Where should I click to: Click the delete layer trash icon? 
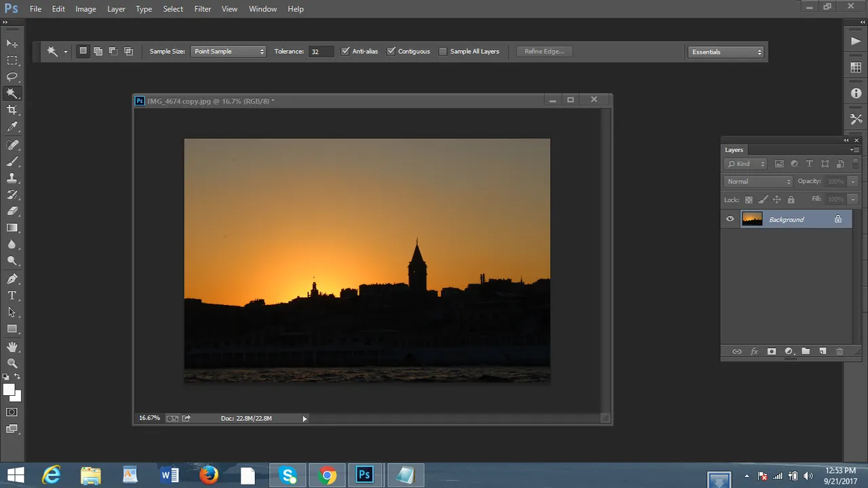[840, 351]
